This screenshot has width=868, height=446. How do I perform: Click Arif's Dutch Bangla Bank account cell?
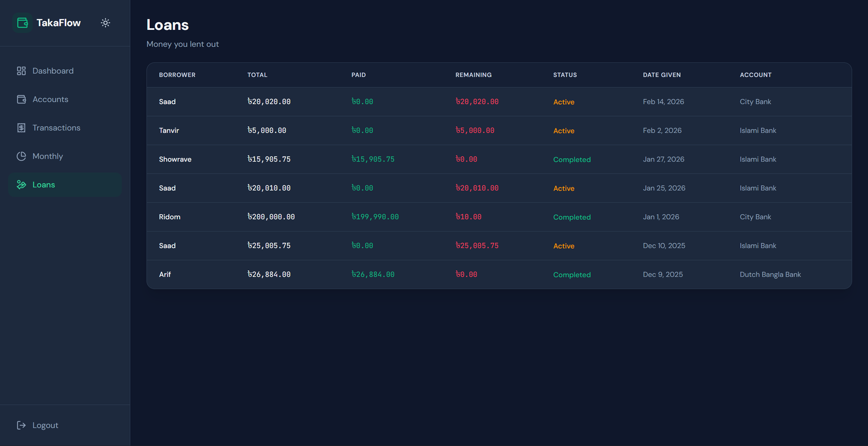pyautogui.click(x=770, y=275)
